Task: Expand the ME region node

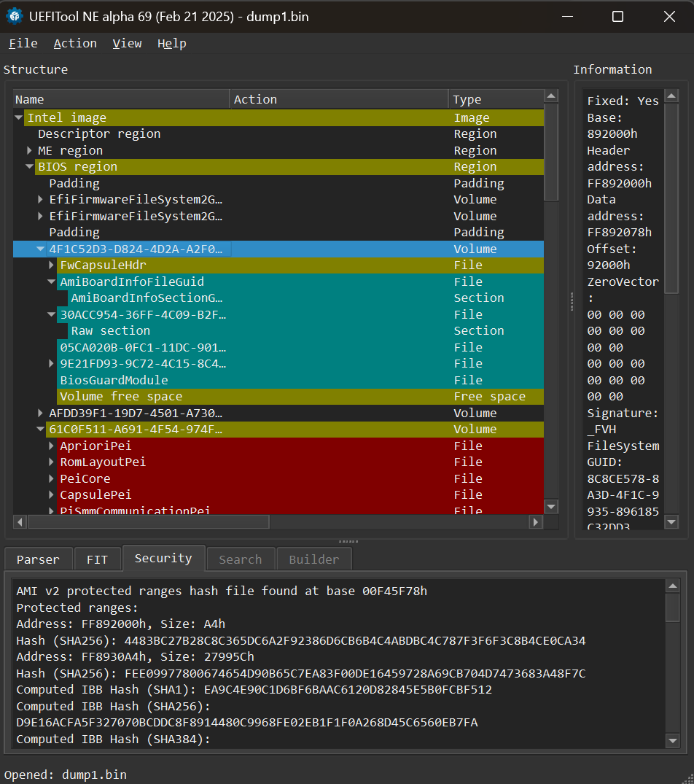Action: [29, 150]
